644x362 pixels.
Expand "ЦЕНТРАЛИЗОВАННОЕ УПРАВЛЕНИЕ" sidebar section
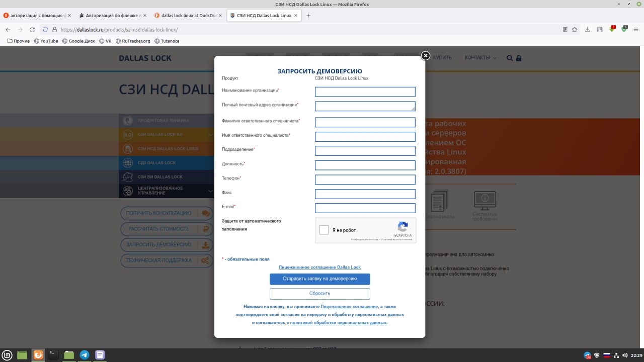(x=167, y=191)
